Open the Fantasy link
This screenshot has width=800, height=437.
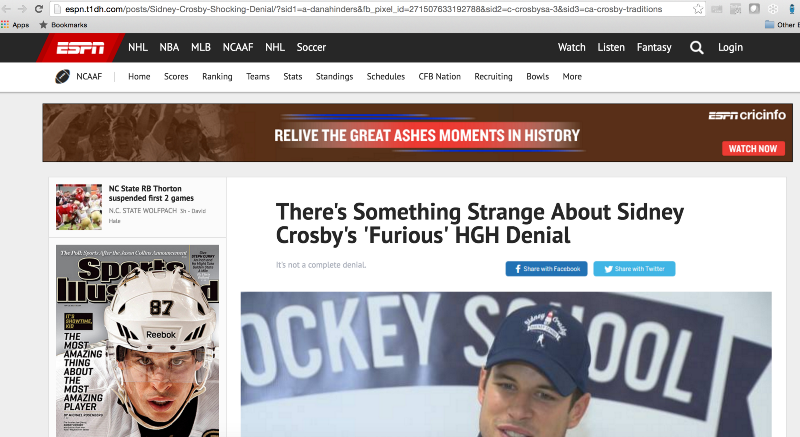pyautogui.click(x=654, y=47)
